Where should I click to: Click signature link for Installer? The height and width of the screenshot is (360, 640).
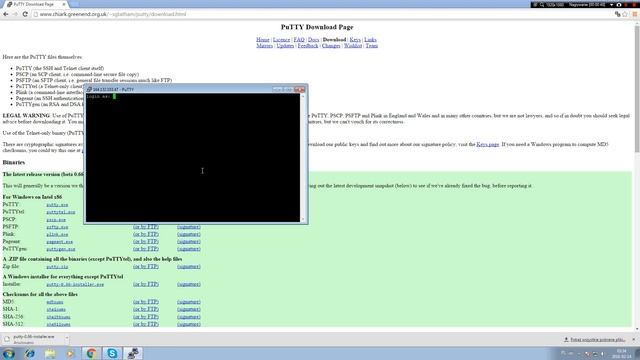pyautogui.click(x=189, y=284)
